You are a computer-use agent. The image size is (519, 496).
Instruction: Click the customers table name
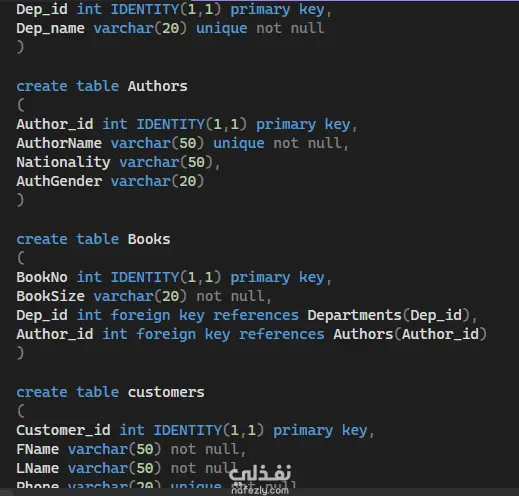(x=166, y=392)
